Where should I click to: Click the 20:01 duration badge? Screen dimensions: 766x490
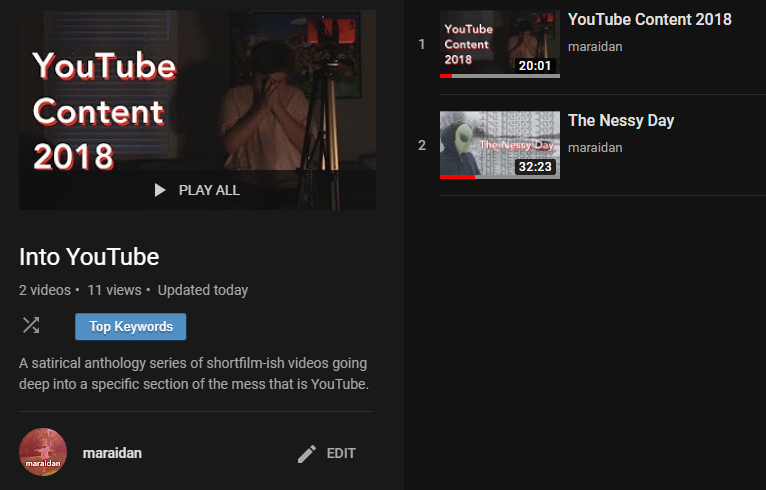535,65
